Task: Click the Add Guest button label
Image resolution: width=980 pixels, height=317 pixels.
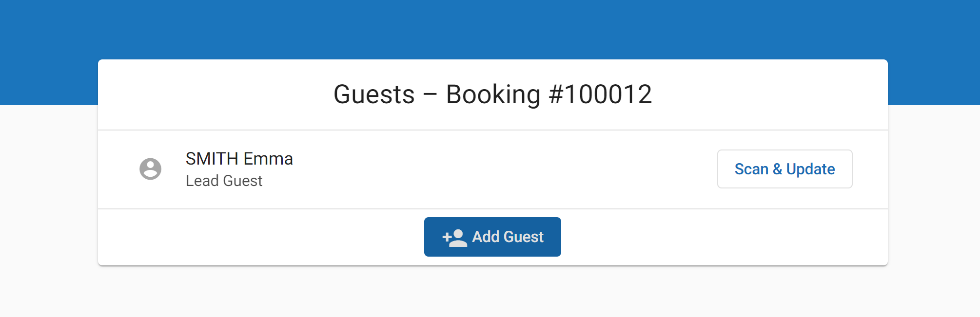Action: (x=508, y=237)
